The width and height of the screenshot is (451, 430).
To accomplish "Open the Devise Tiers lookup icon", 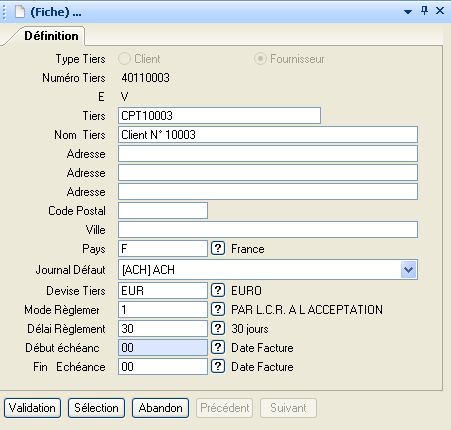I will click(218, 290).
